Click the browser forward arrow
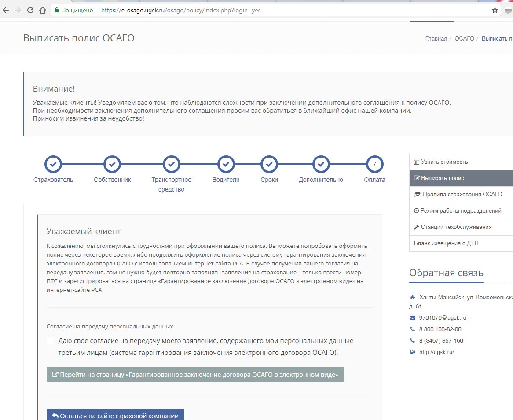Image resolution: width=513 pixels, height=420 pixels. tap(18, 10)
